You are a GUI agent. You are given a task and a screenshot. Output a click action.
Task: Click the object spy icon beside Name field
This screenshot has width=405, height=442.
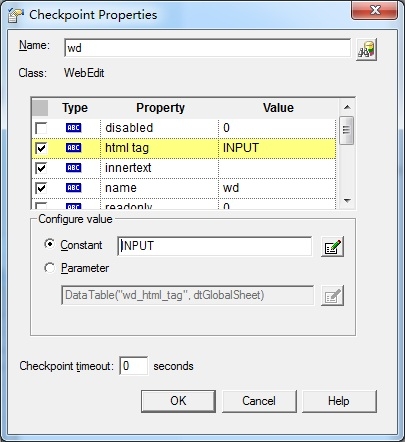(366, 49)
